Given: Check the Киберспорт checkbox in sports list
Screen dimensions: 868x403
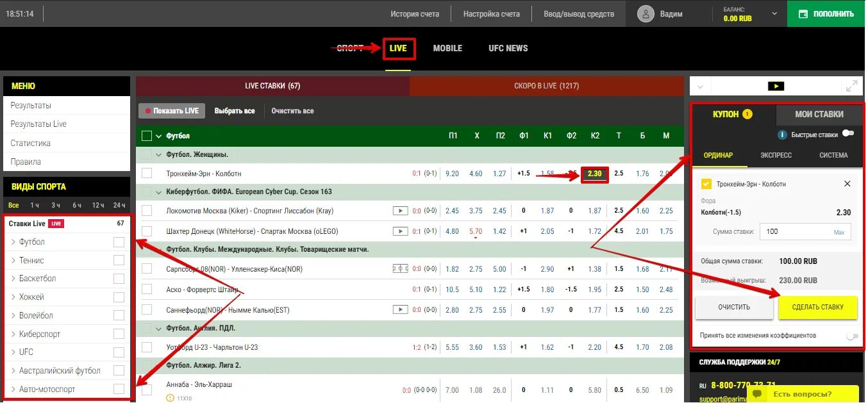Looking at the screenshot, I should 119,334.
